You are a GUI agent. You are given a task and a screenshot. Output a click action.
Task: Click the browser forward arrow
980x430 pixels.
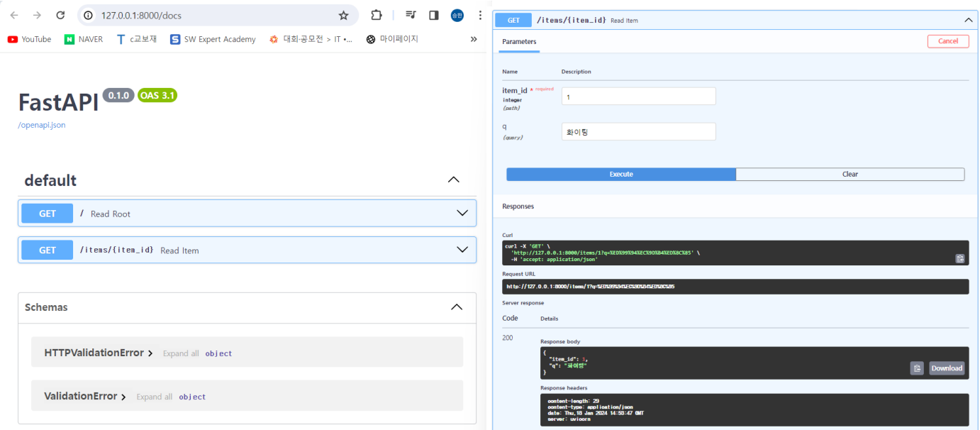37,15
